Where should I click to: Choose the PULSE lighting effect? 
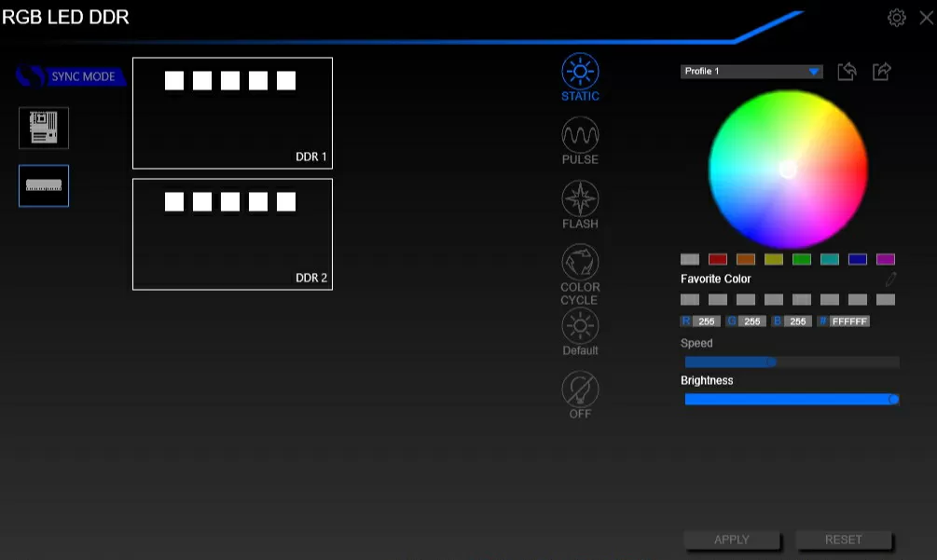(x=580, y=136)
